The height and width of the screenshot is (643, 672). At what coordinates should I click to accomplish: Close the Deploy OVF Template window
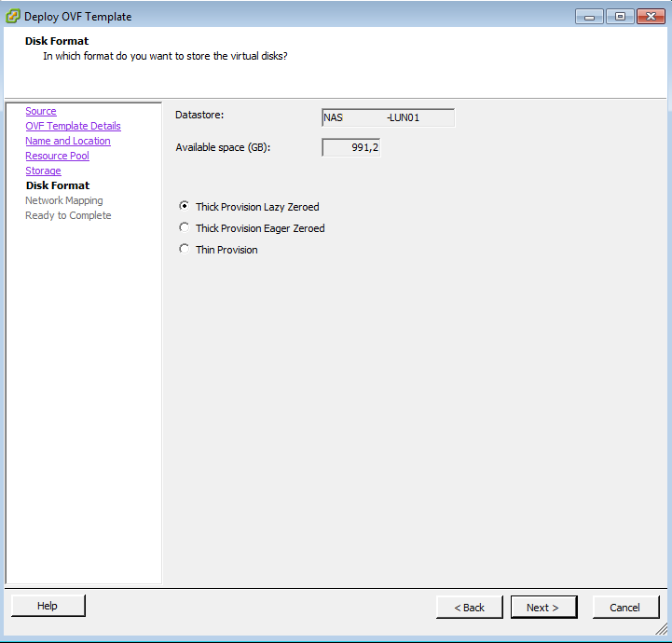click(x=651, y=17)
